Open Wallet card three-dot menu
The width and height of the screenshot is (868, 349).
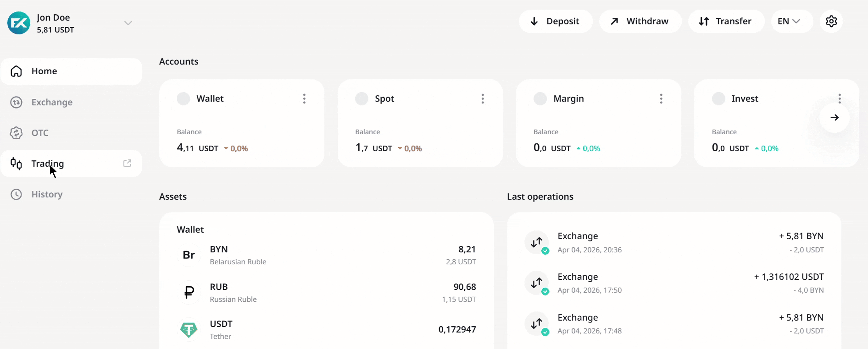click(304, 99)
